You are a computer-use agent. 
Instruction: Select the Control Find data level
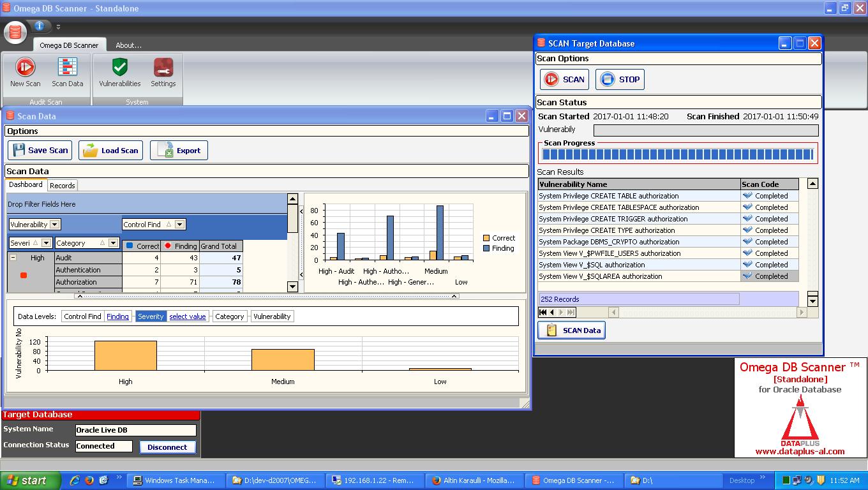click(82, 316)
